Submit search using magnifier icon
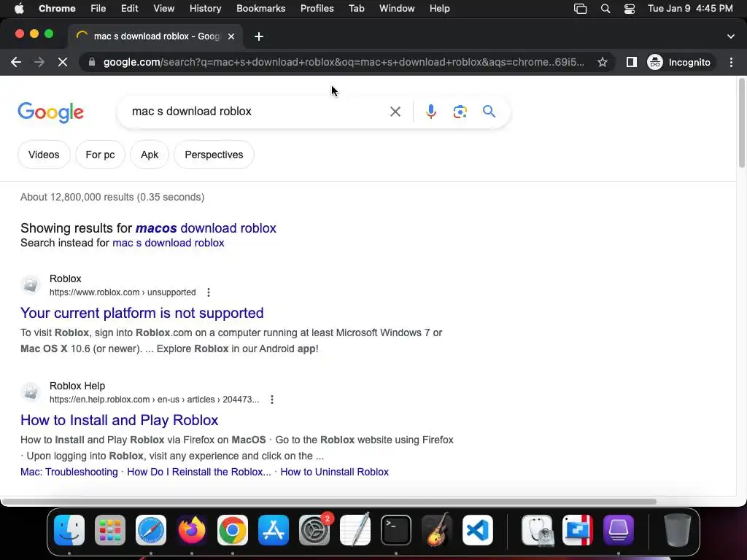This screenshot has width=747, height=560. coord(489,112)
